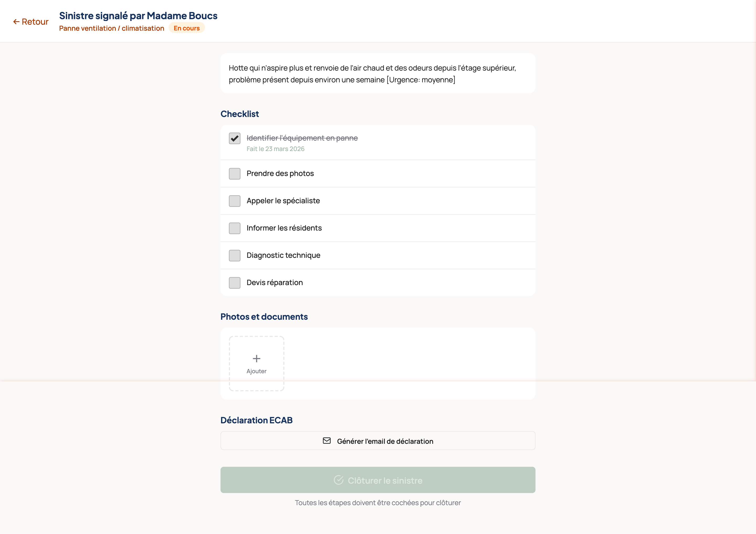Check Diagnostic technique

(x=234, y=255)
